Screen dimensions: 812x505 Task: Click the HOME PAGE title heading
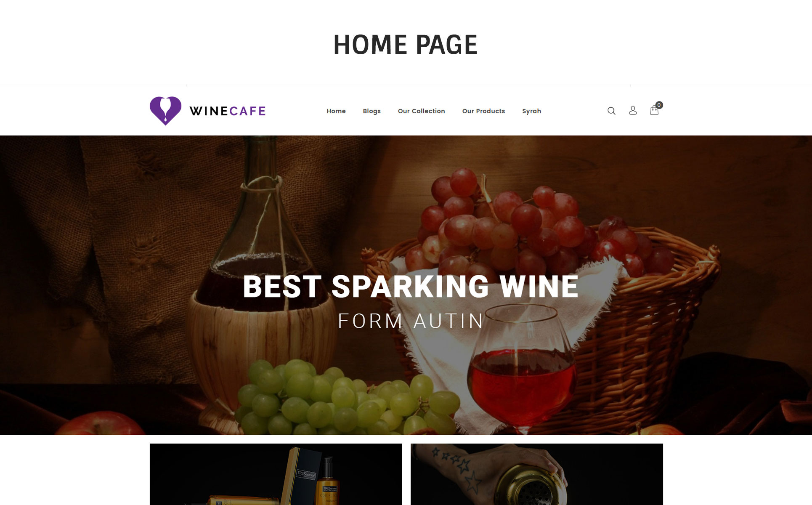[406, 45]
